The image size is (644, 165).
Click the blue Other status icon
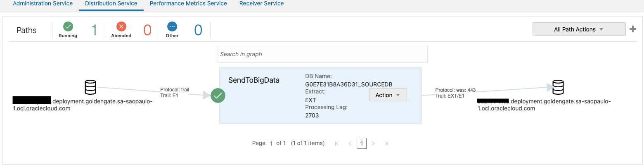click(172, 26)
